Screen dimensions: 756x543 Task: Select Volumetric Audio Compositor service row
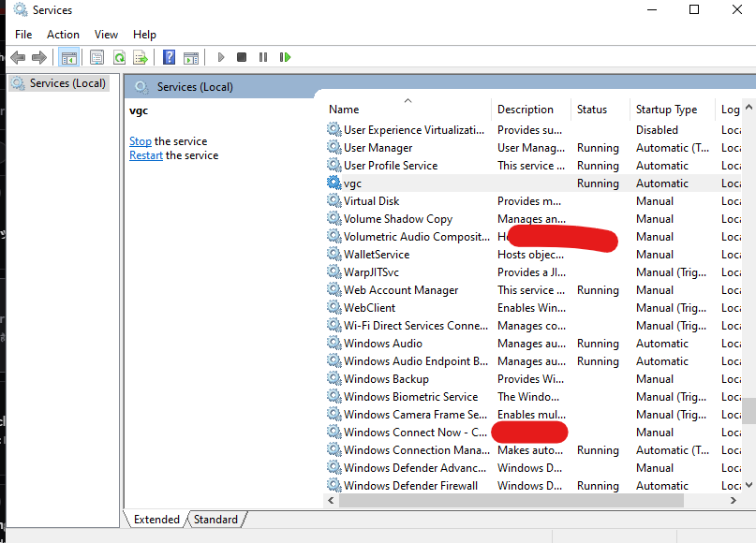(x=534, y=237)
